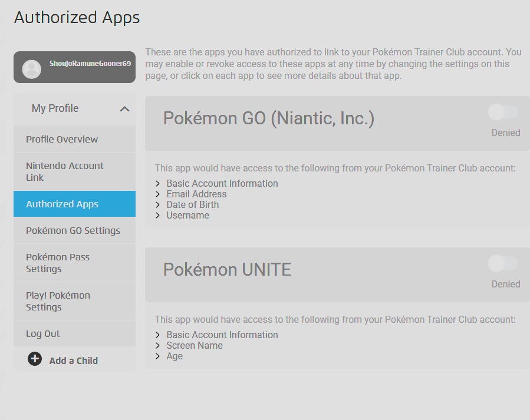Click the Screen Name text

(x=195, y=345)
